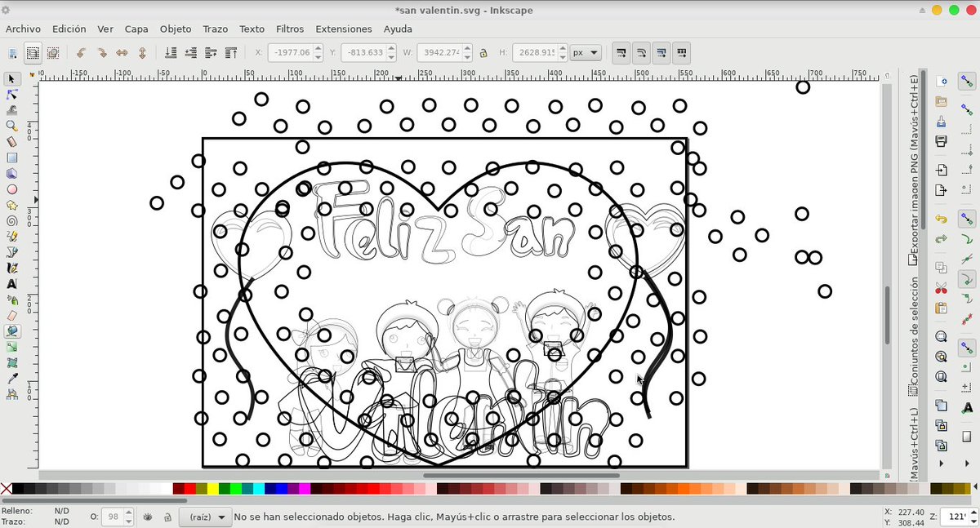Select the Eraser tool
This screenshot has width=980, height=528.
[12, 315]
